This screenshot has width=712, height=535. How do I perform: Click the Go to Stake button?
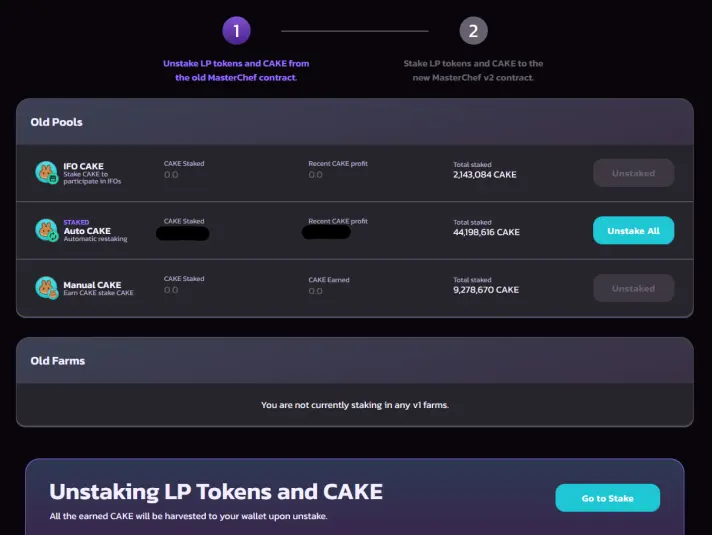tap(608, 498)
